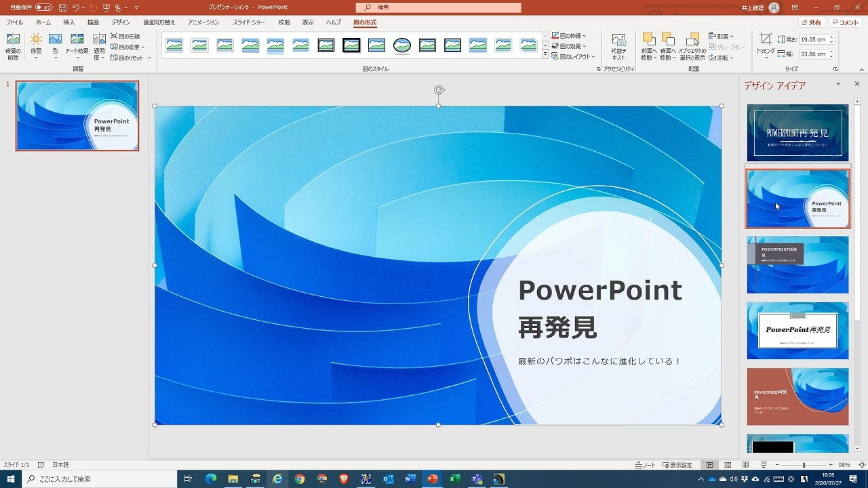The width and height of the screenshot is (868, 488).
Task: Open 図の変更 change picture dropdown
Action: pyautogui.click(x=127, y=47)
